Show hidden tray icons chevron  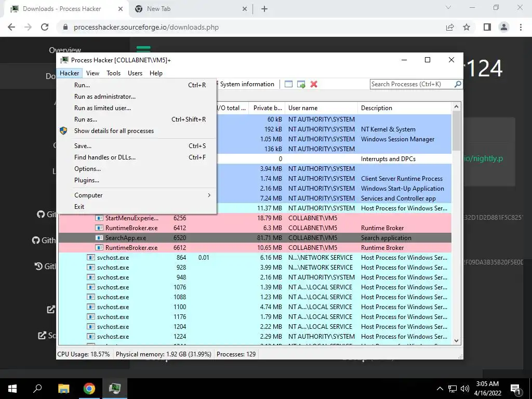click(440, 389)
